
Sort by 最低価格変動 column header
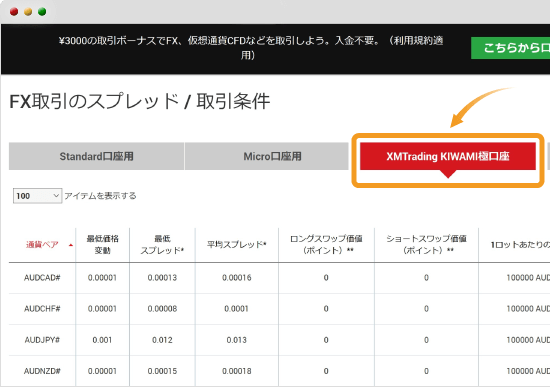[102, 245]
